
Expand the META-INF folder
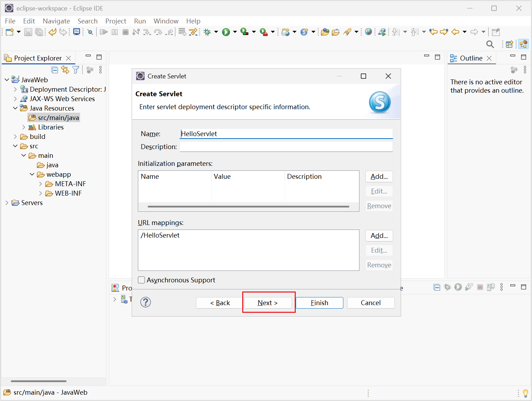41,184
